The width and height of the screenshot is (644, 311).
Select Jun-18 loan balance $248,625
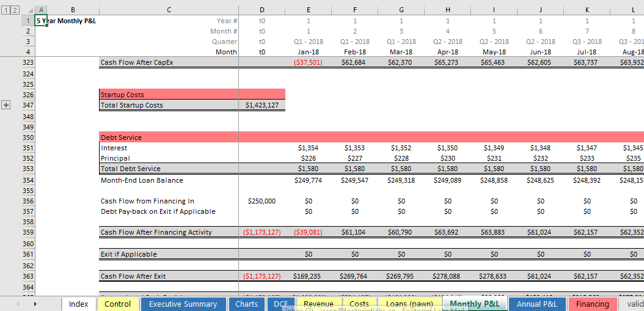[x=541, y=180]
